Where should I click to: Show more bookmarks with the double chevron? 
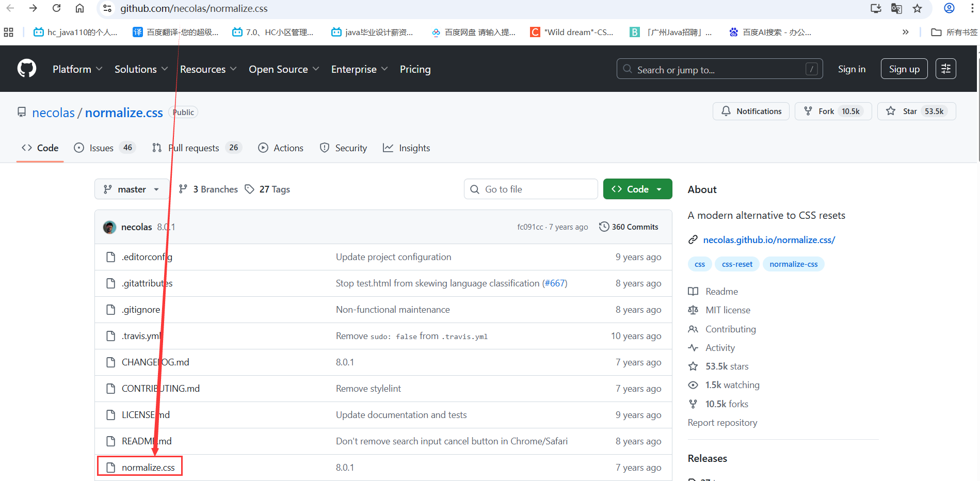pos(905,32)
